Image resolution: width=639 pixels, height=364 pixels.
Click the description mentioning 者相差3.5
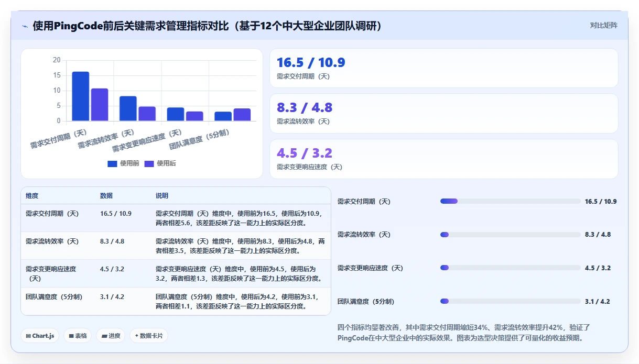240,246
